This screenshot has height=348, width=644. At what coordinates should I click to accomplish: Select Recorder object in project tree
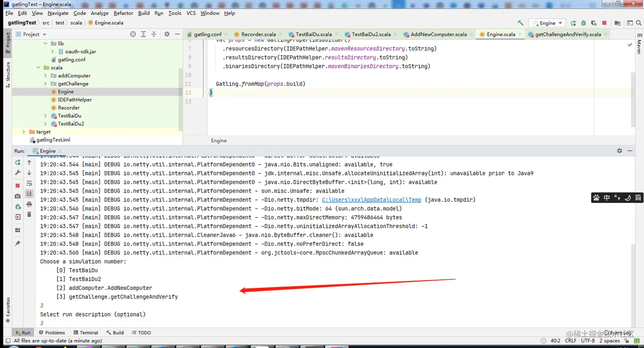69,108
